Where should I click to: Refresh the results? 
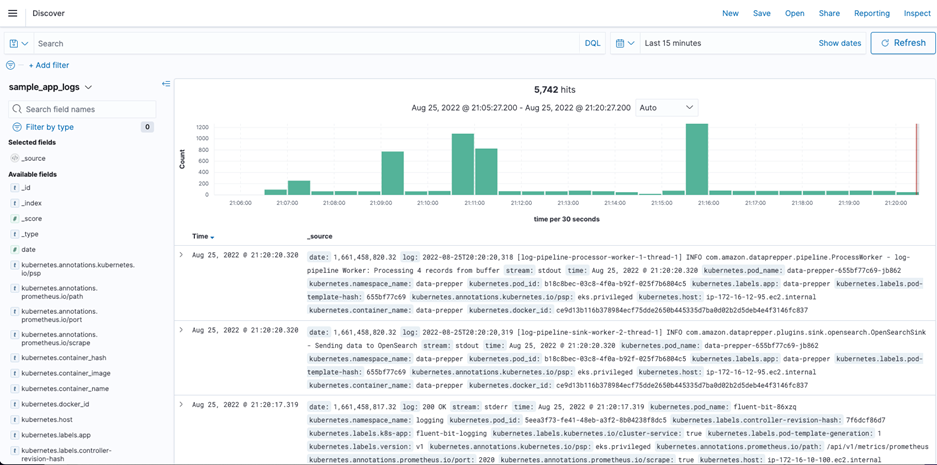point(903,43)
